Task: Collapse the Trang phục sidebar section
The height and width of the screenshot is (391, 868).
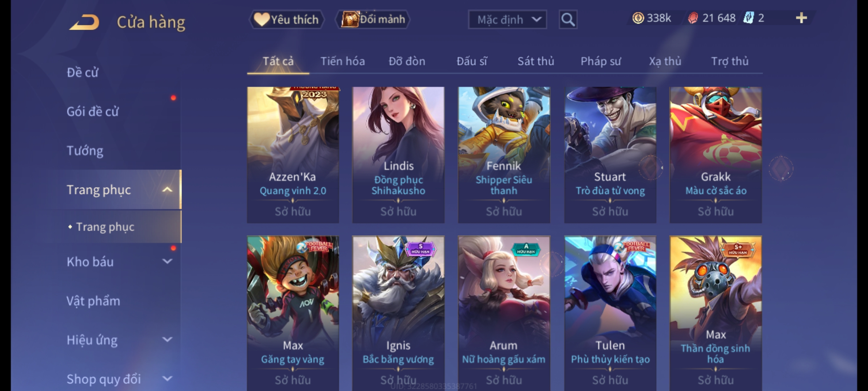Action: tap(167, 189)
